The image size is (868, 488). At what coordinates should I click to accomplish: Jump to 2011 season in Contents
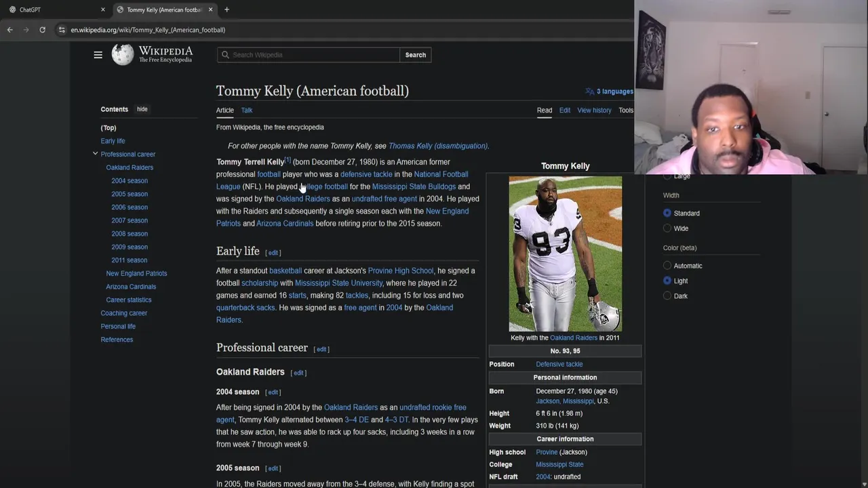point(130,260)
